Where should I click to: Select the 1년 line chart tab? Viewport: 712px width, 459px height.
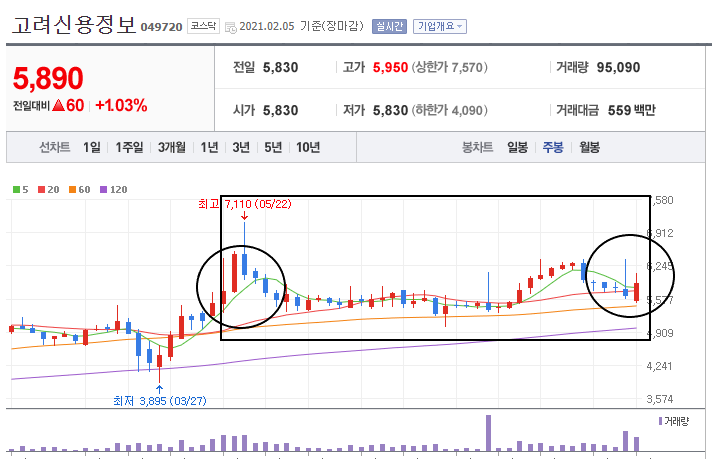209,147
